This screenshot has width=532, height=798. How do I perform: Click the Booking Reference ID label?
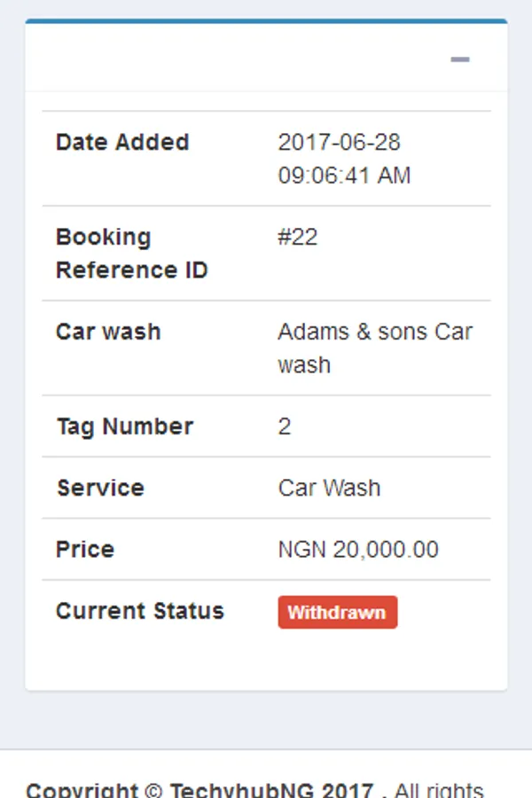(131, 254)
